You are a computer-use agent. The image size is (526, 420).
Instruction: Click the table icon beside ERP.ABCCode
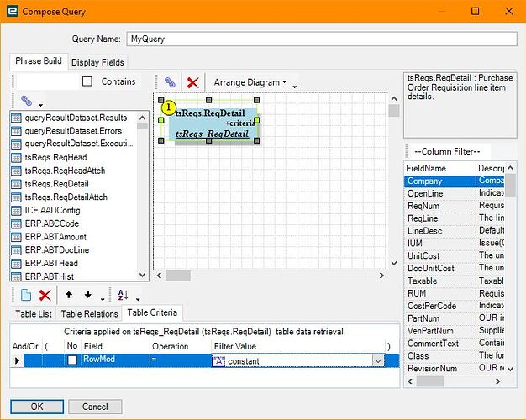point(16,223)
